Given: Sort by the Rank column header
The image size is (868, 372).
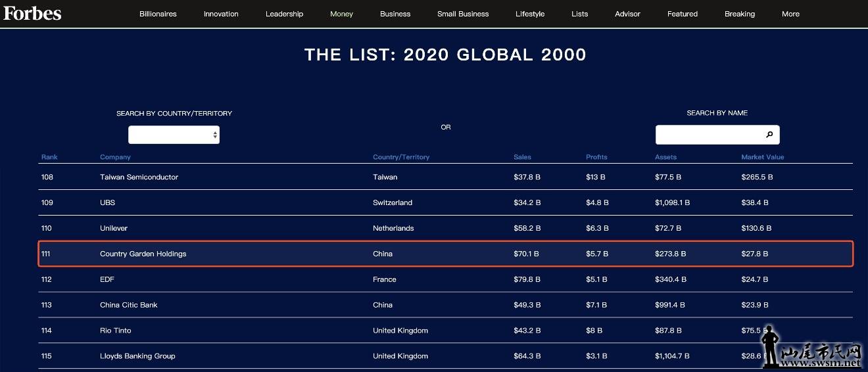Looking at the screenshot, I should [49, 157].
